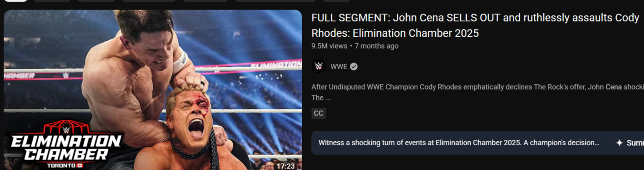Viewport: 644px width, 170px height.
Task: Click the trailing 'The ...' description line
Action: click(321, 98)
